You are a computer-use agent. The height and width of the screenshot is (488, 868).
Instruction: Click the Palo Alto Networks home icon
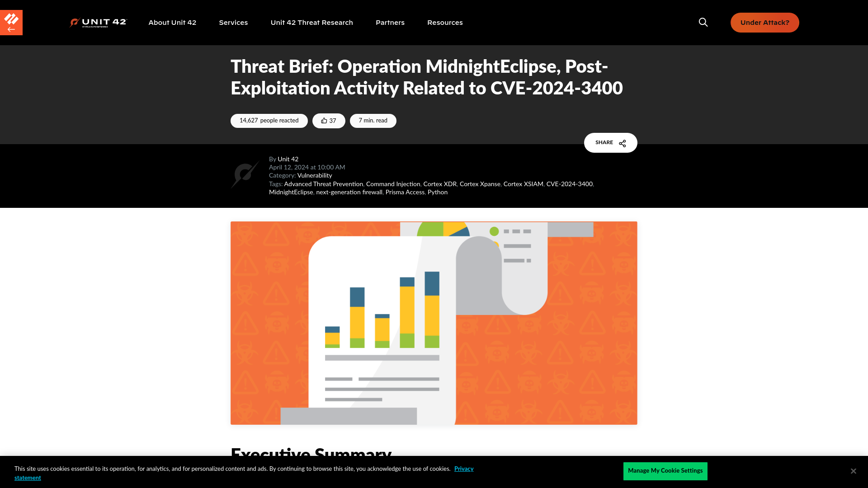click(11, 22)
